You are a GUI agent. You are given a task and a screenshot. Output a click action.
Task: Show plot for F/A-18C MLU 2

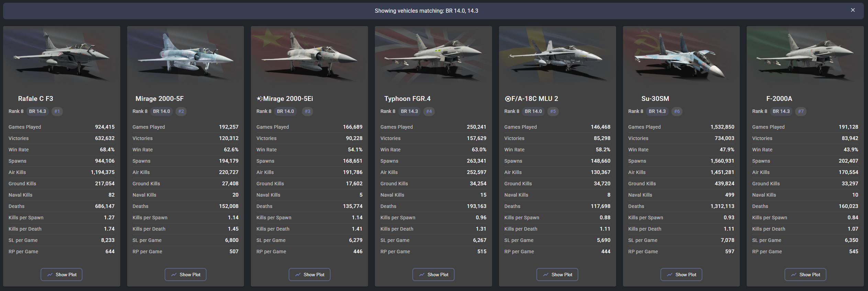point(557,275)
